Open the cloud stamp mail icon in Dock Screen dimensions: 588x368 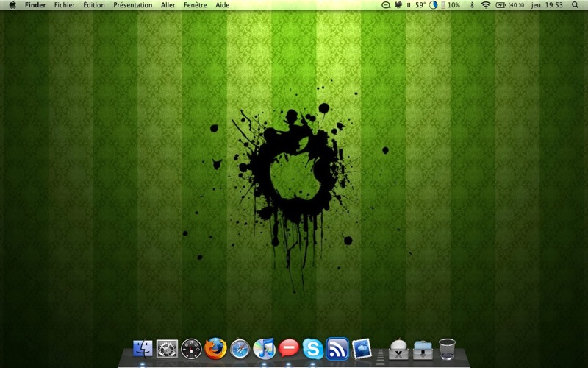362,349
